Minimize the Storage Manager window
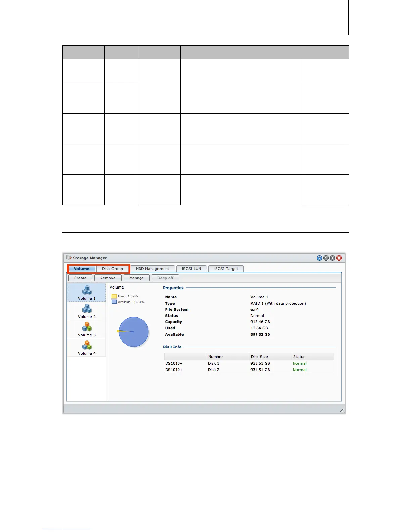The width and height of the screenshot is (411, 532). (x=326, y=258)
